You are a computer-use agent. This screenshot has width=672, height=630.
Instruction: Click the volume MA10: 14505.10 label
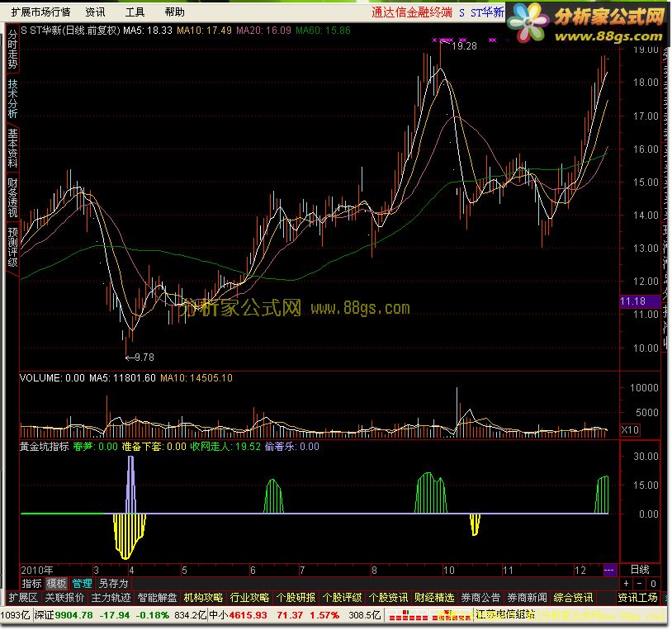pos(196,378)
